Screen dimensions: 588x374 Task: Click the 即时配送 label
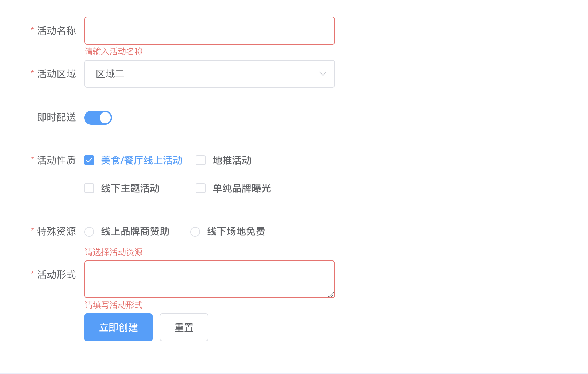coord(56,117)
